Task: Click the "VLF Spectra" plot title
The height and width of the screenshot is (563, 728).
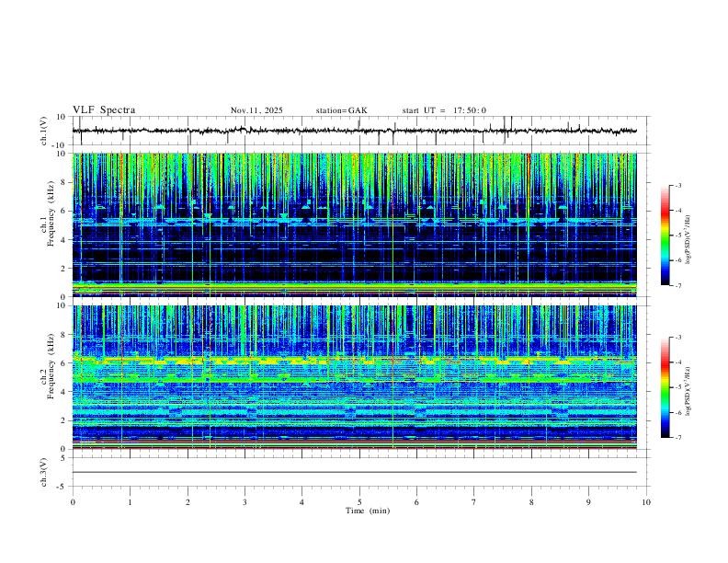Action: 104,110
